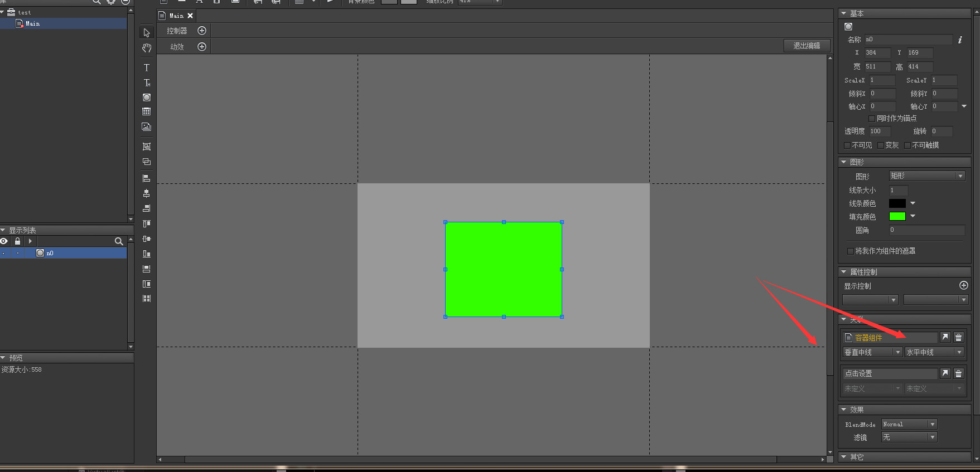Switch to the Main document tab

[176, 16]
